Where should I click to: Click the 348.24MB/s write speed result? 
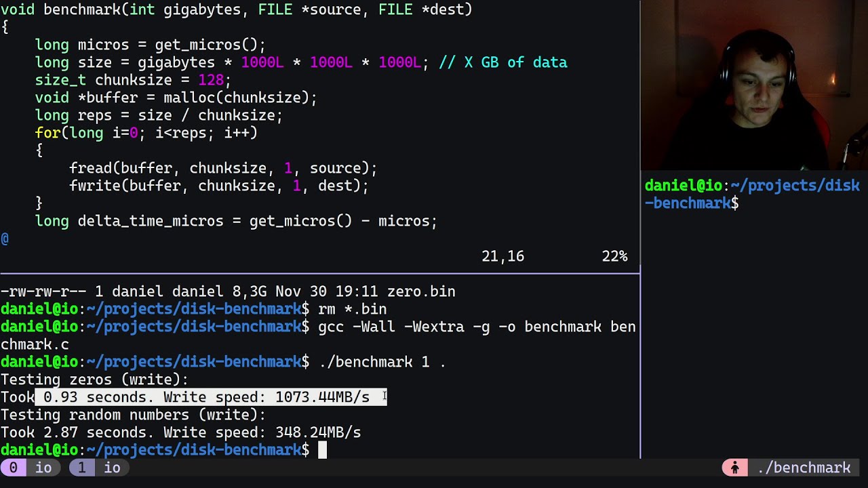[x=318, y=432]
